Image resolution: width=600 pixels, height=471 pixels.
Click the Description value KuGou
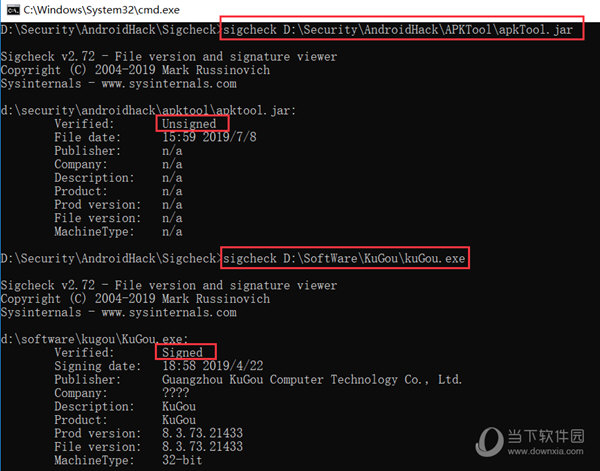(x=179, y=406)
